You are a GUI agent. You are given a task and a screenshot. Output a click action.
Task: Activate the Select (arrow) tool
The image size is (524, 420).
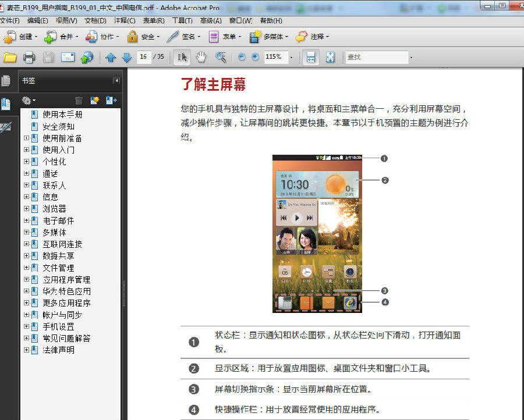click(183, 57)
